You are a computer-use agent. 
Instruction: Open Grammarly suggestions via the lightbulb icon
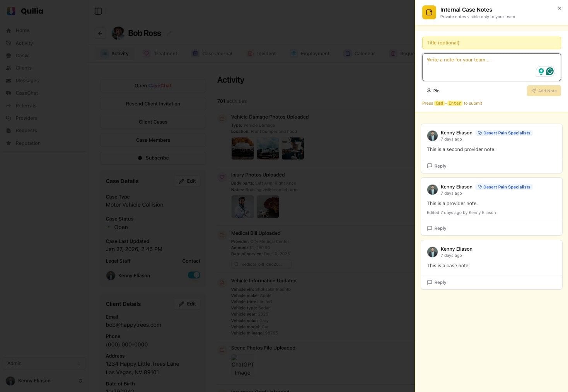(541, 71)
